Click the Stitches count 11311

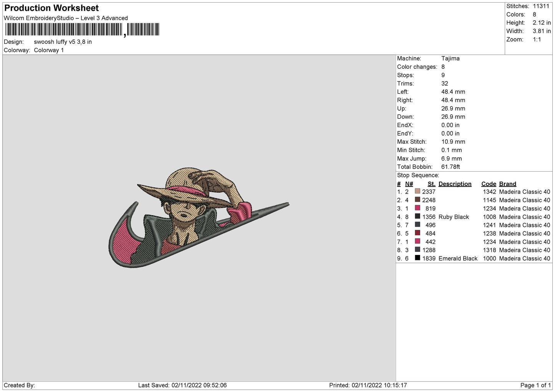click(541, 6)
